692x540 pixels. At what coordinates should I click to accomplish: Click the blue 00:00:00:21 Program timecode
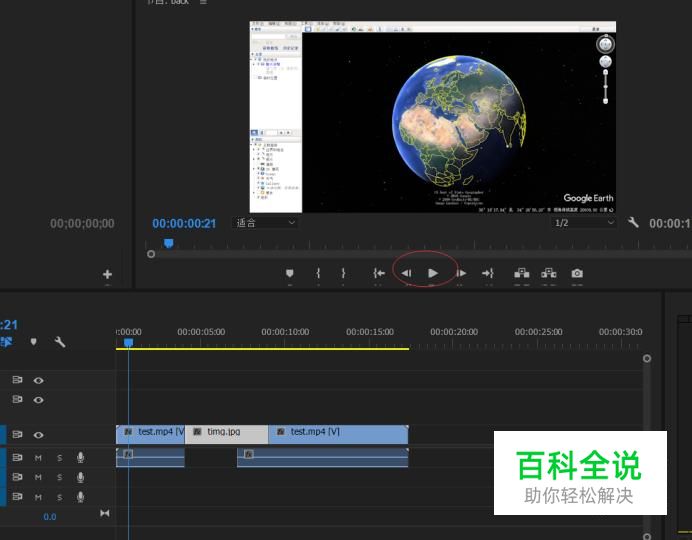click(184, 224)
